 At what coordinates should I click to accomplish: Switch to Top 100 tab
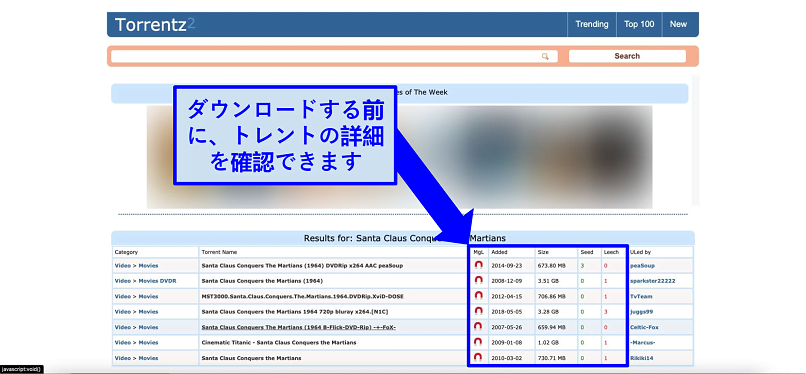639,24
